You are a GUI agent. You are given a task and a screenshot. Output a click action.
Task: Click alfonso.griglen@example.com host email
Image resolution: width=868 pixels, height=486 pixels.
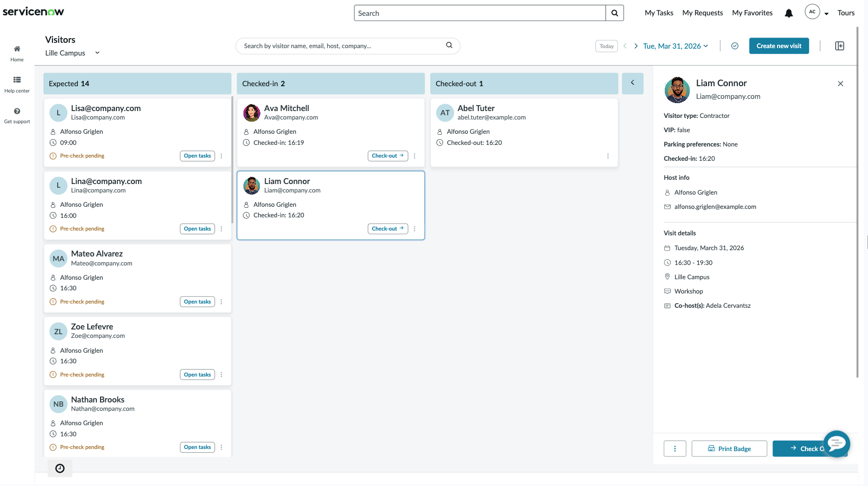(715, 207)
